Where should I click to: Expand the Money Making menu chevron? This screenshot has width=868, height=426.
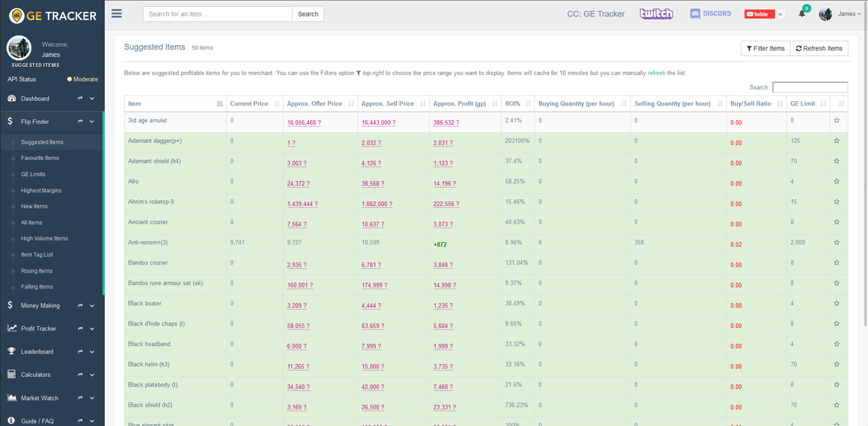pyautogui.click(x=92, y=306)
